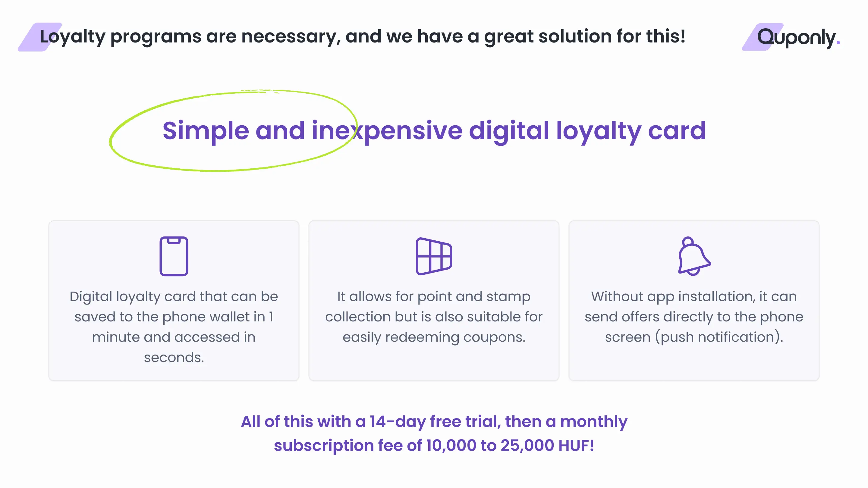
Task: Click the "10,000 to 25,000 HUF!" price text
Action: [x=510, y=445]
